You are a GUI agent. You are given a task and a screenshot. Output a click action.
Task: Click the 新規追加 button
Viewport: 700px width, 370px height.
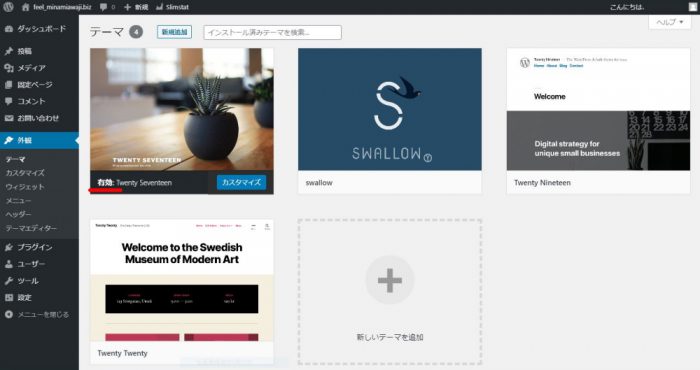[x=174, y=32]
